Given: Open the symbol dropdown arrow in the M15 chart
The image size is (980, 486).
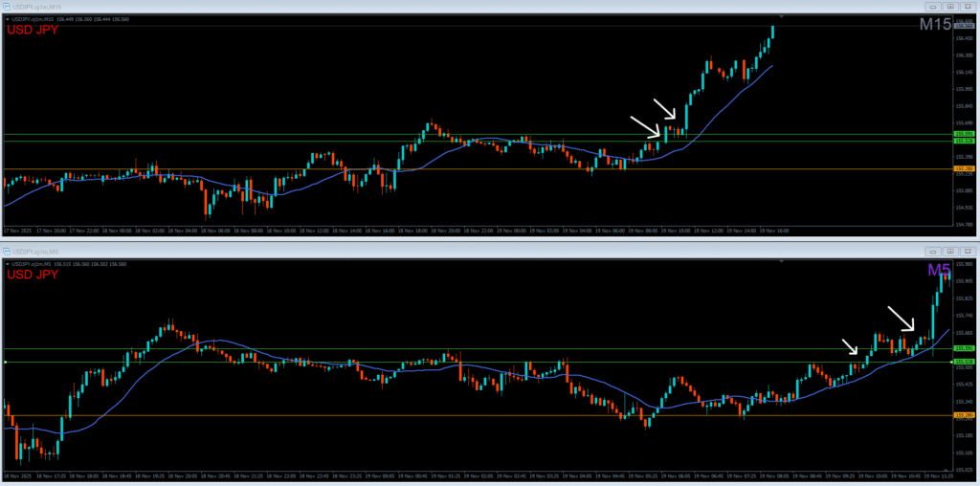Looking at the screenshot, I should click(7, 19).
